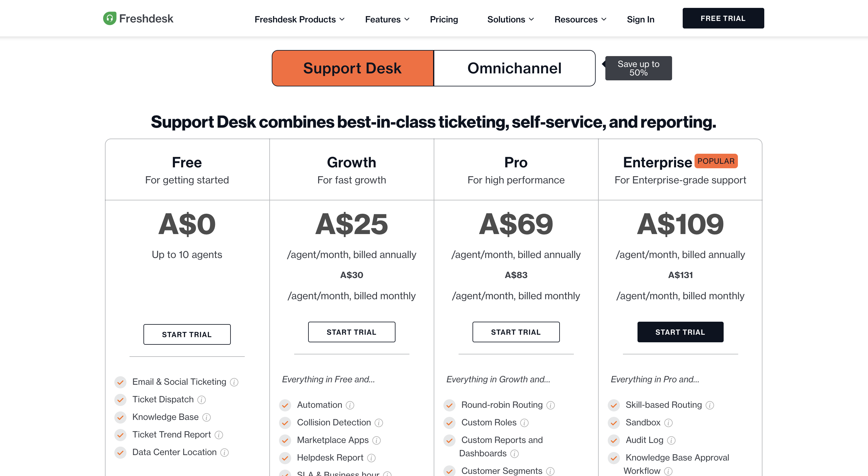Image resolution: width=868 pixels, height=476 pixels.
Task: Show info tooltip for Custom Roles
Action: pyautogui.click(x=524, y=423)
